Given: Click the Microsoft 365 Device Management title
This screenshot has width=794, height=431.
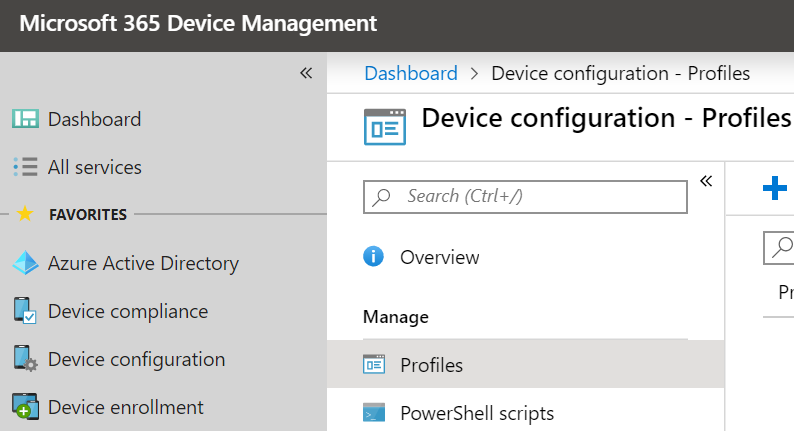Looking at the screenshot, I should (198, 24).
